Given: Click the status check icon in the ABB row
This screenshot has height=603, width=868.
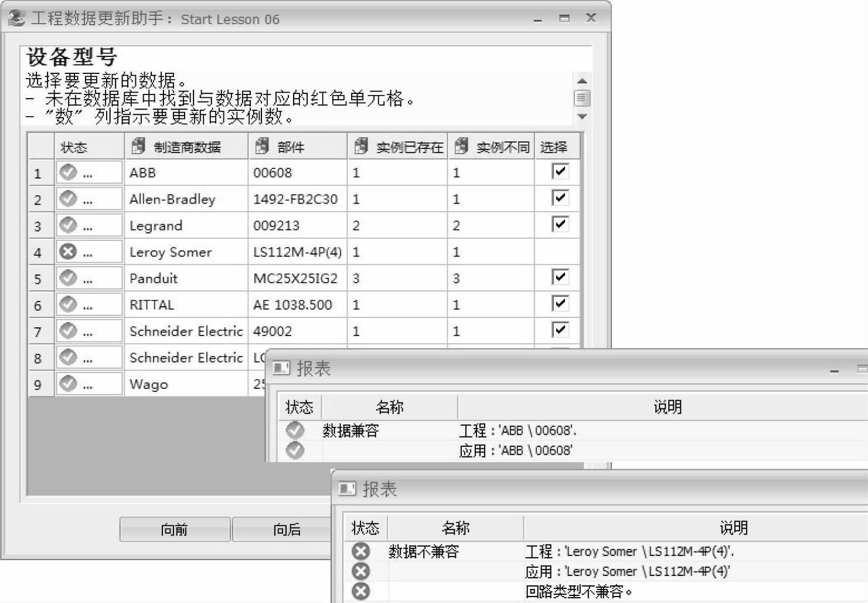Looking at the screenshot, I should [x=69, y=172].
